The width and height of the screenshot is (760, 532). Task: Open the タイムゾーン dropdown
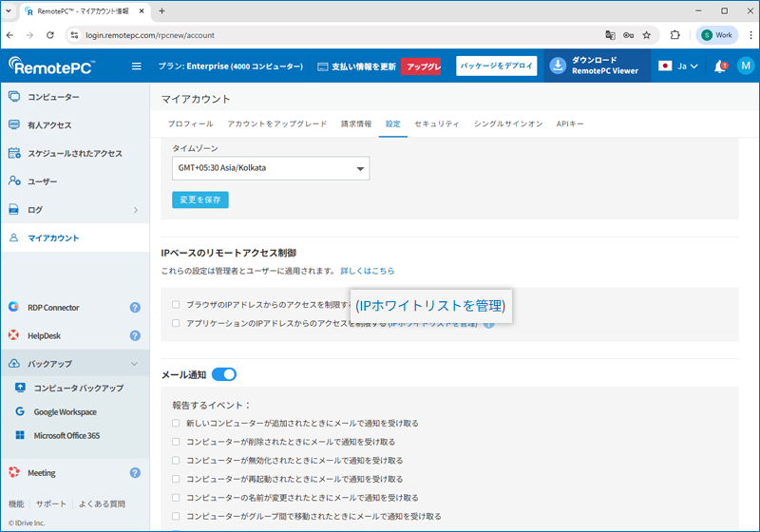point(271,168)
